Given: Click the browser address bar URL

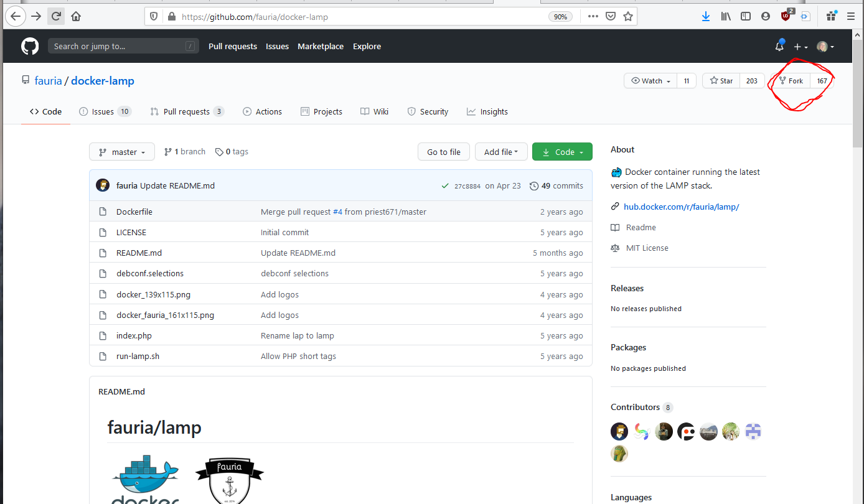Looking at the screenshot, I should pyautogui.click(x=255, y=17).
